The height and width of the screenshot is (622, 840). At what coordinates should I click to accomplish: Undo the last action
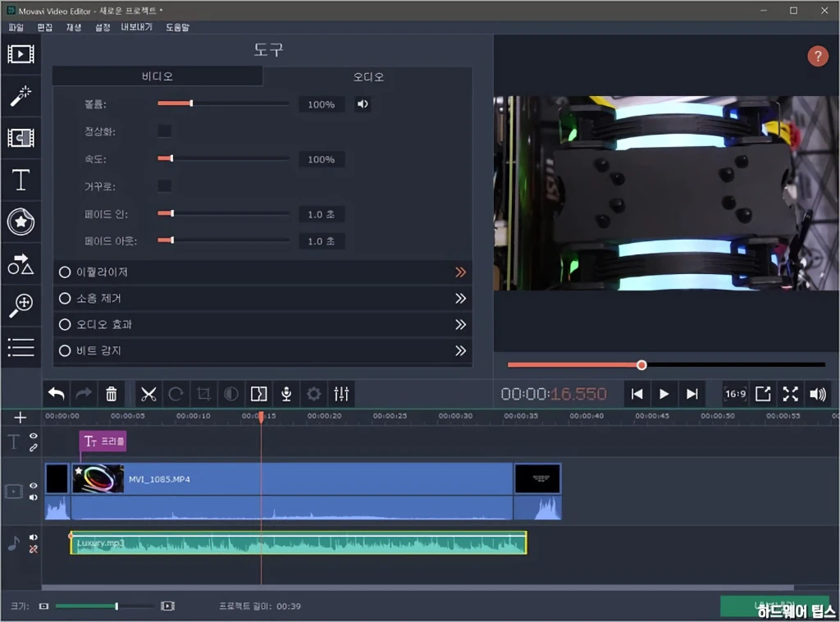click(x=57, y=395)
